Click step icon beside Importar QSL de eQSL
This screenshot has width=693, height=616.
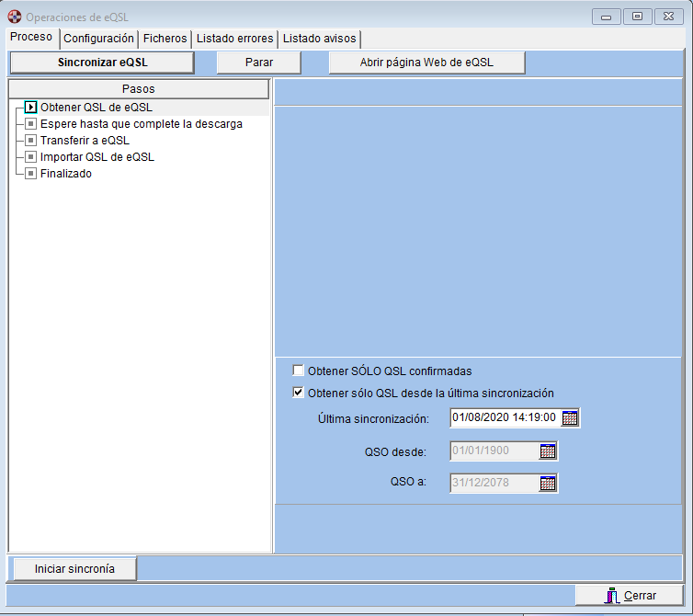30,157
